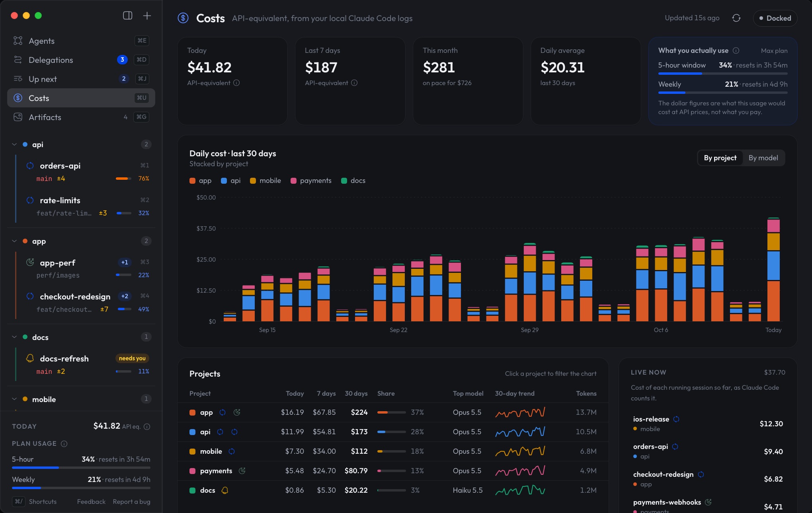Switch chart to By model
The width and height of the screenshot is (812, 513).
tap(763, 158)
